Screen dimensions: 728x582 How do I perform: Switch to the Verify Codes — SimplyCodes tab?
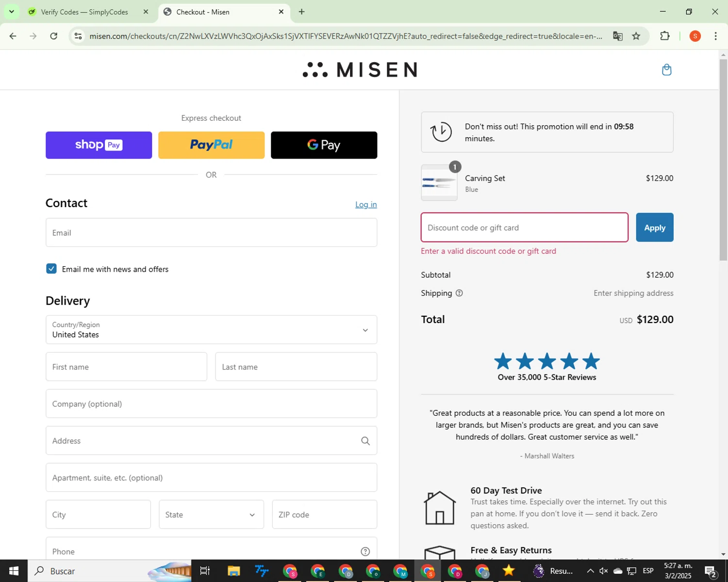[83, 12]
